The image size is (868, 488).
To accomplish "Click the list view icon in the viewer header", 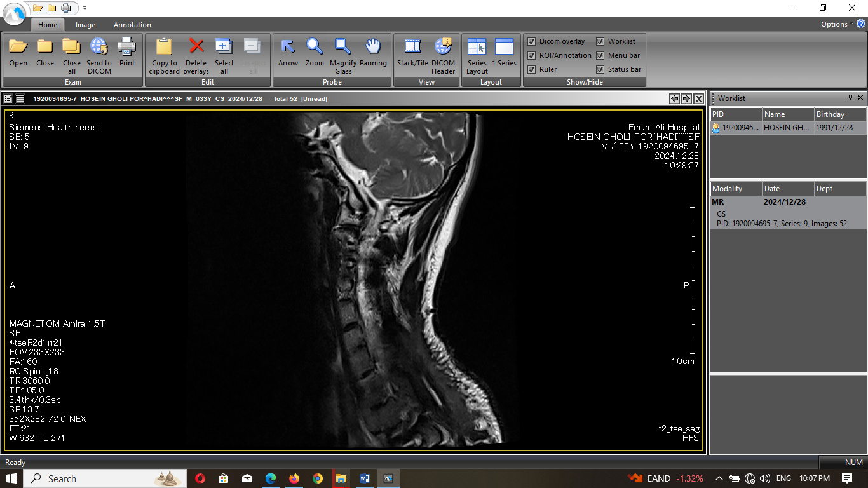I will click(x=8, y=98).
